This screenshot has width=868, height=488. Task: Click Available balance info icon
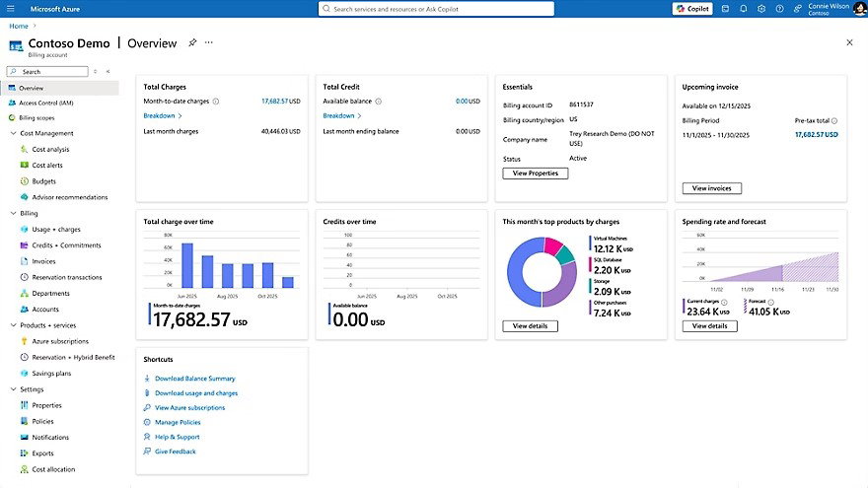379,102
